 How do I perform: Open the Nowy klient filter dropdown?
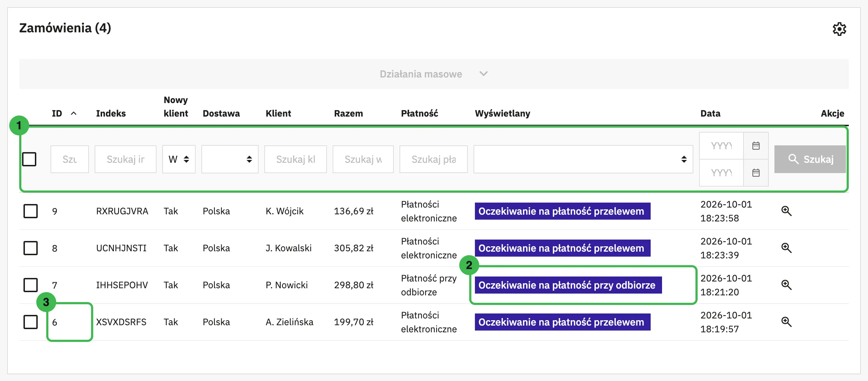179,159
